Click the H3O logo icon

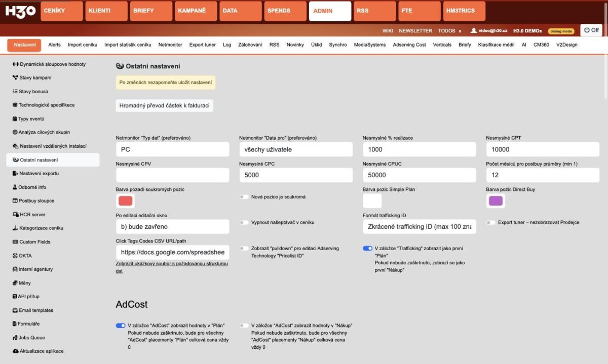20,11
